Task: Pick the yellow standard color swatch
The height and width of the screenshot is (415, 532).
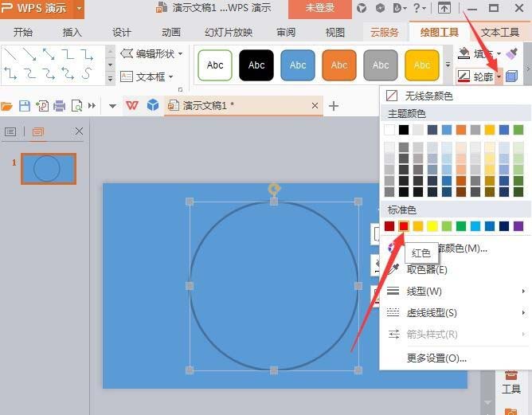Action: click(x=432, y=226)
